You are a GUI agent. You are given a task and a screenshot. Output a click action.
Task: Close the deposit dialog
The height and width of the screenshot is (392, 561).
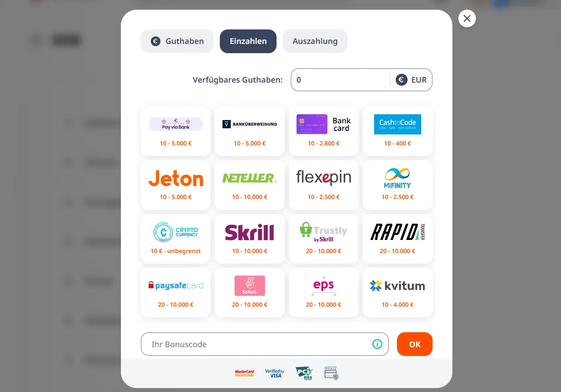[x=467, y=18]
